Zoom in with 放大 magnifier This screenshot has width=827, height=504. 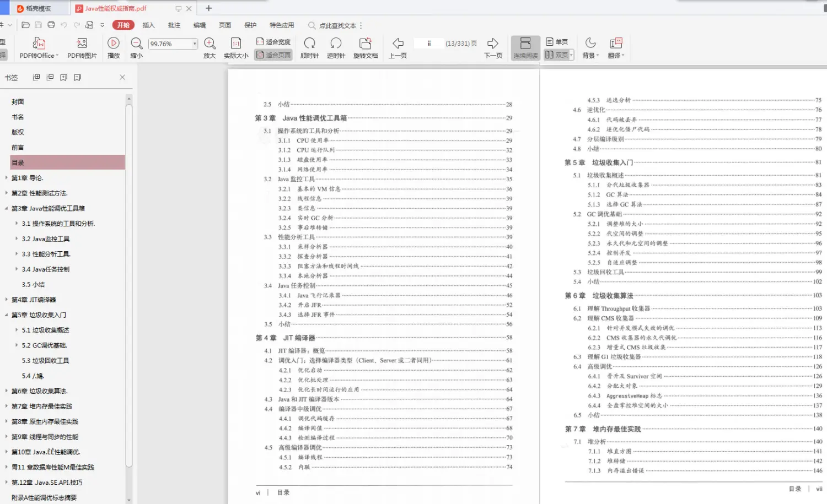[x=210, y=48]
